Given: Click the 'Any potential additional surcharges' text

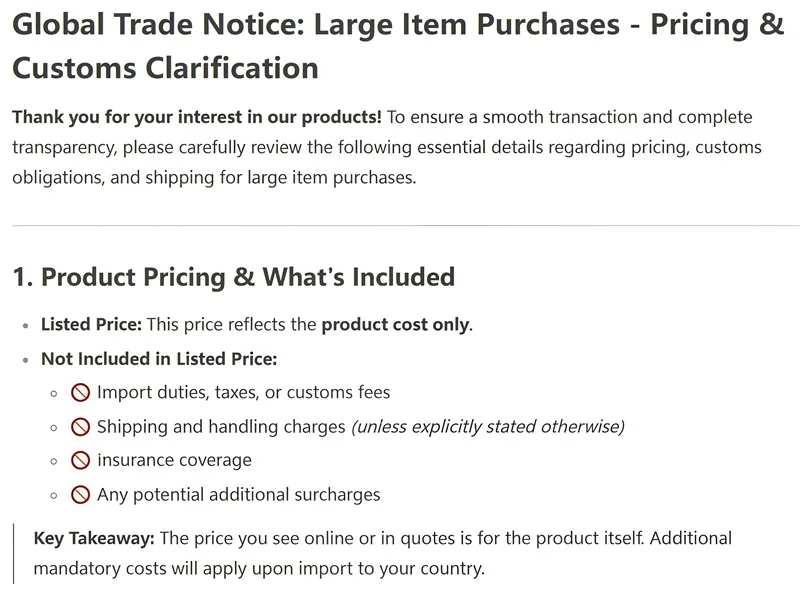Looking at the screenshot, I should pyautogui.click(x=238, y=495).
